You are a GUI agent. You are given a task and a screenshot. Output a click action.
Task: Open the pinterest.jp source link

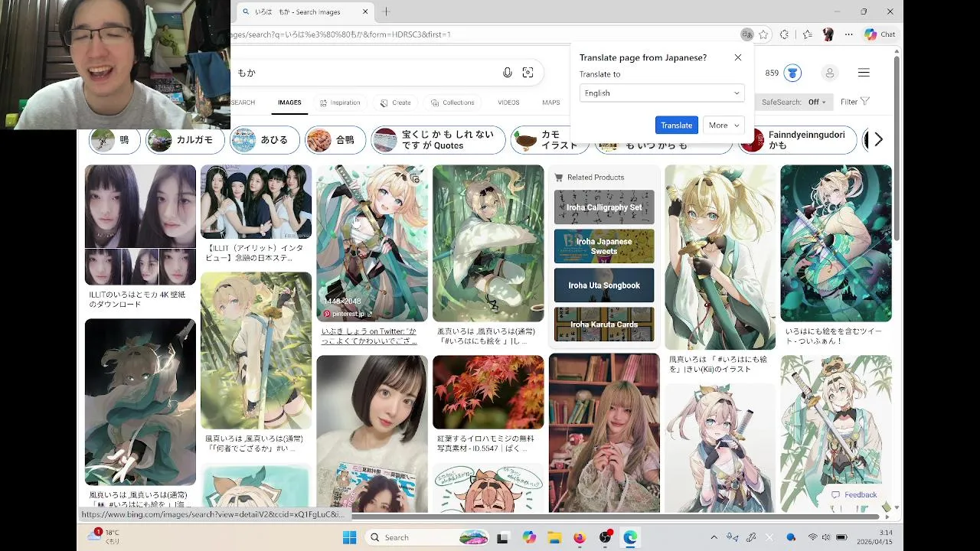(x=348, y=314)
